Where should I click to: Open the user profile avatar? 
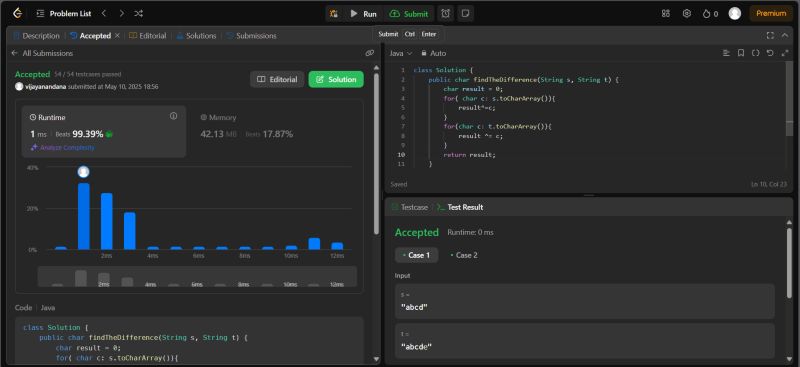pos(735,14)
